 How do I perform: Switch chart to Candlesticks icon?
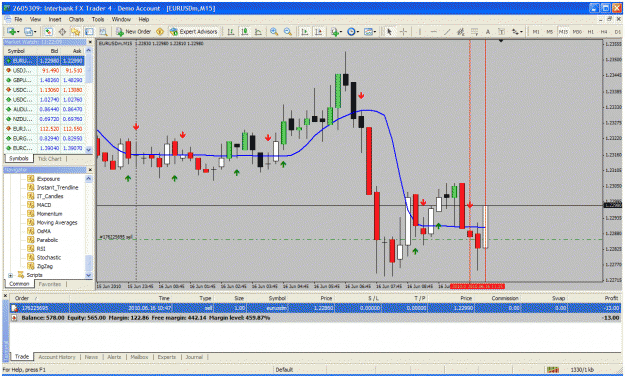(245, 31)
